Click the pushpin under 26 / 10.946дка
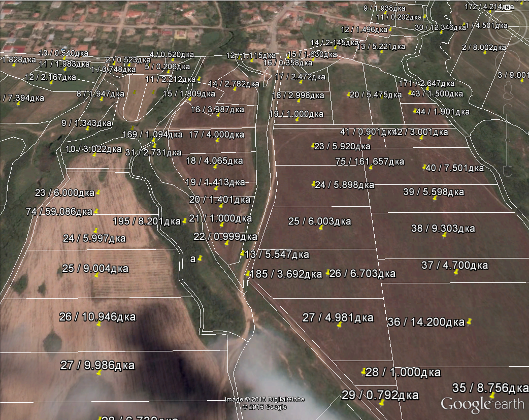The width and height of the screenshot is (529, 420). (98, 324)
